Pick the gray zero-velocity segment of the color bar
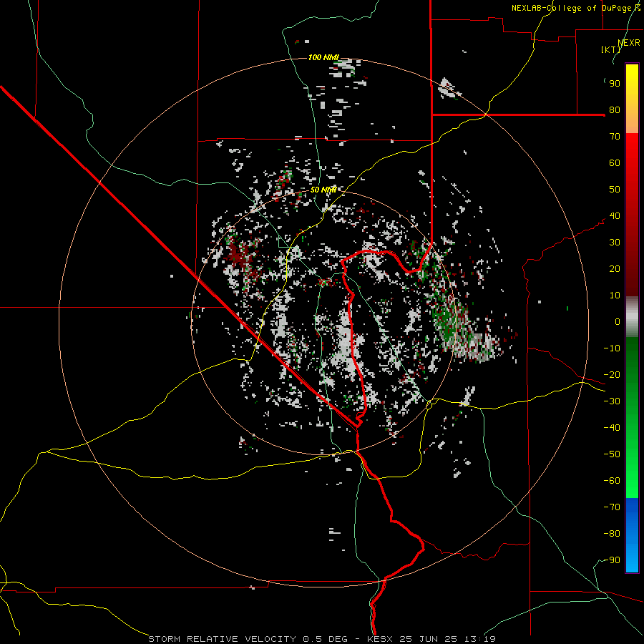 point(632,317)
